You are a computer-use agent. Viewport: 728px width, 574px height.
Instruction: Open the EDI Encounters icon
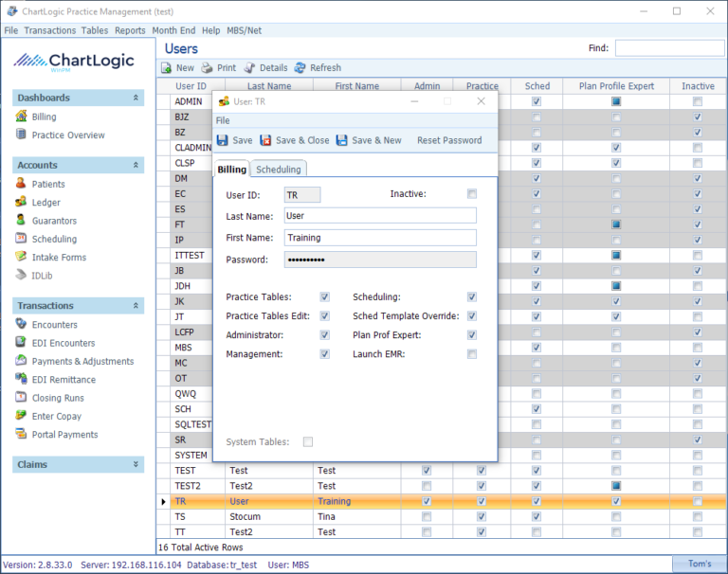(x=21, y=343)
